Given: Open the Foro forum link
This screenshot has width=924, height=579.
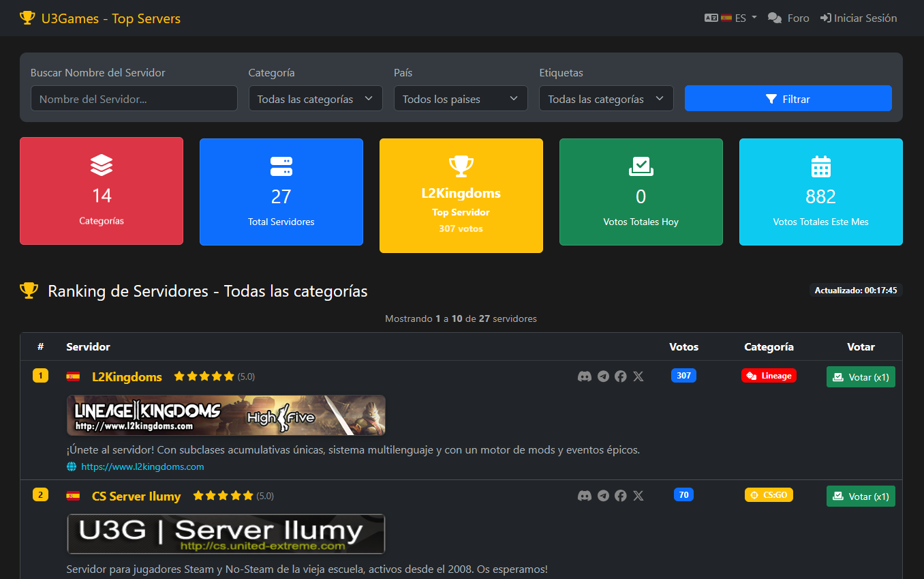Looking at the screenshot, I should click(x=788, y=18).
